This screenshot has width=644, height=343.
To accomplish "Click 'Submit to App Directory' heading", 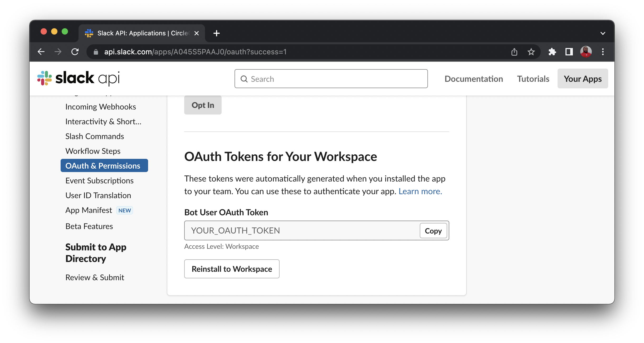I will (96, 253).
